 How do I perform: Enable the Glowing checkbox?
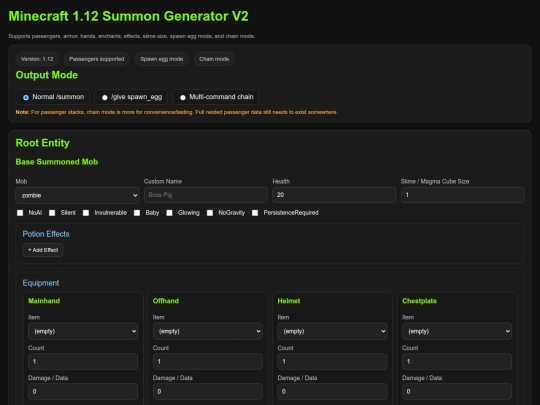click(169, 213)
